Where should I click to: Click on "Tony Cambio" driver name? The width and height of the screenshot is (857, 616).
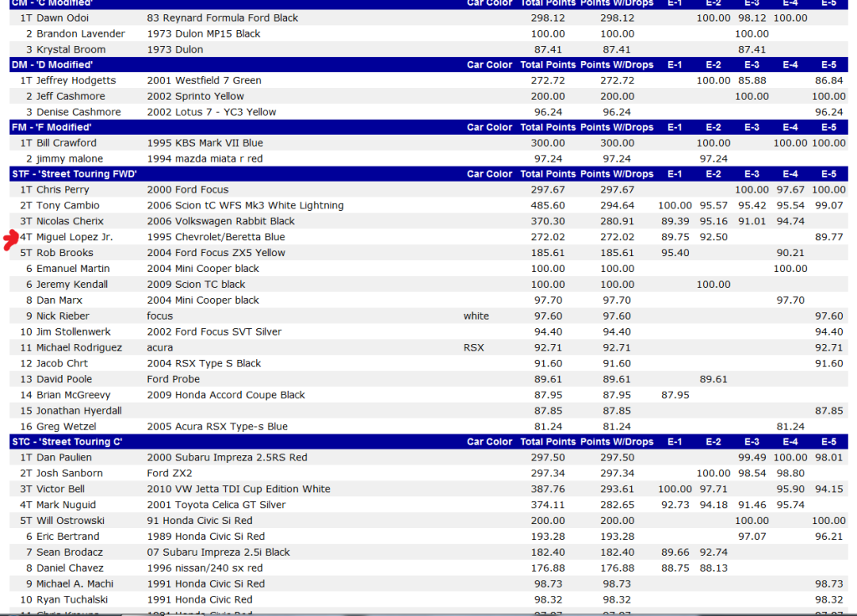68,206
